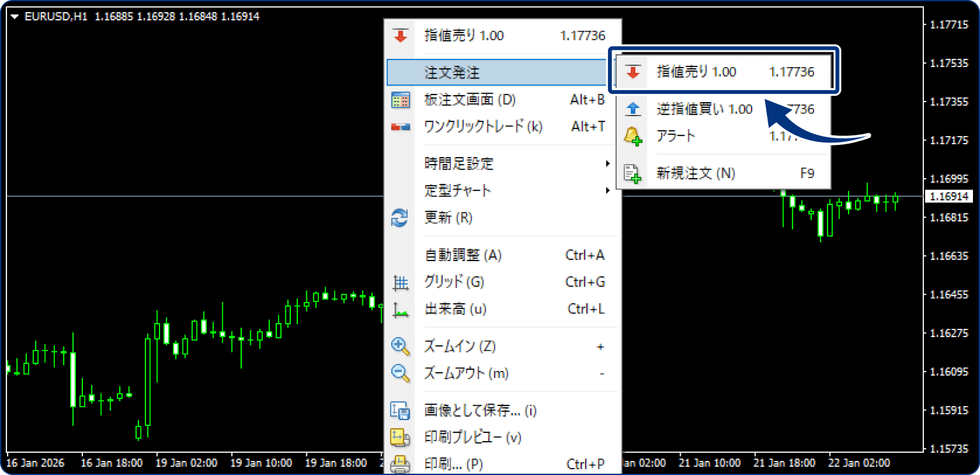Select the ズームイン magnifier icon
Image resolution: width=980 pixels, height=475 pixels.
(x=400, y=345)
